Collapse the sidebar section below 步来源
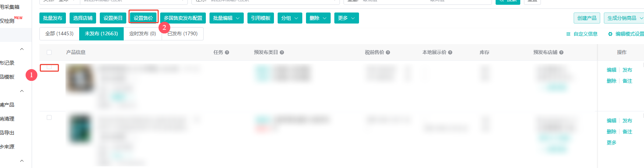This screenshot has width=644, height=168. click(22, 161)
